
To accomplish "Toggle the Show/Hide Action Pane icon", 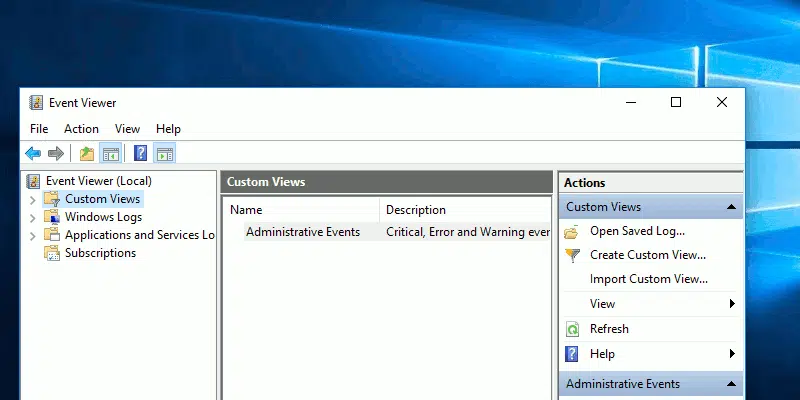I will pyautogui.click(x=165, y=153).
